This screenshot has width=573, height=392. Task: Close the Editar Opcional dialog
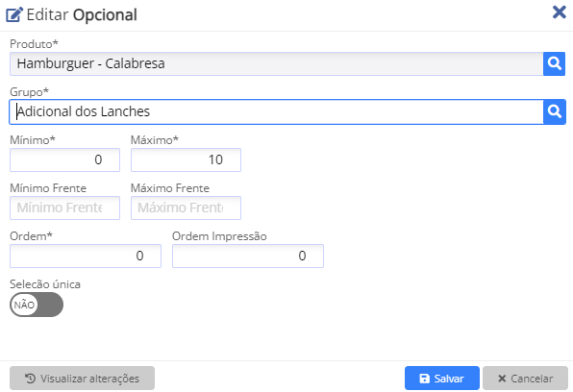[560, 12]
